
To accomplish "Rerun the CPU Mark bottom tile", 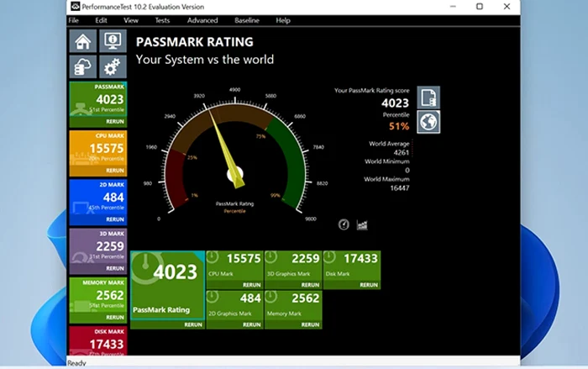I will [252, 285].
